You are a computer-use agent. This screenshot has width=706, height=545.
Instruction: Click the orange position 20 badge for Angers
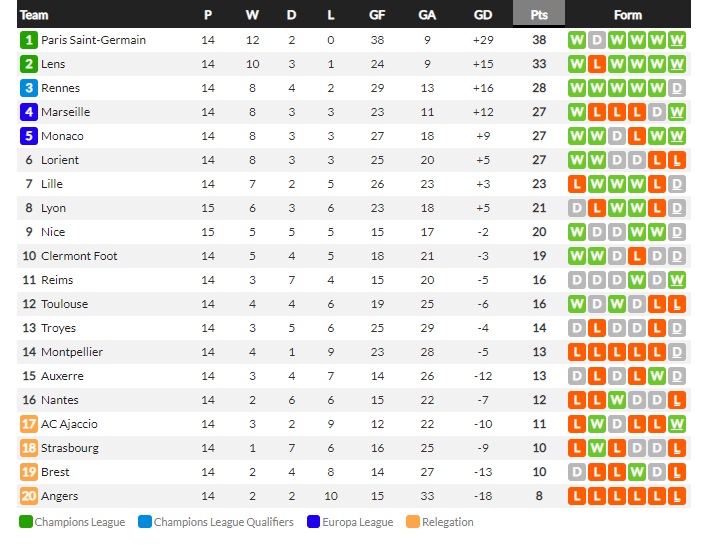pyautogui.click(x=29, y=496)
